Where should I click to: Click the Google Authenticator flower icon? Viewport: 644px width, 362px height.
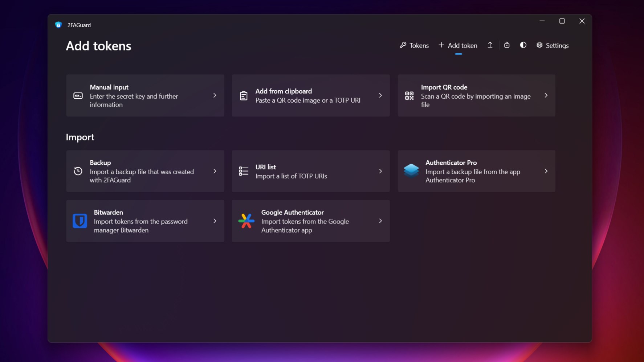246,221
